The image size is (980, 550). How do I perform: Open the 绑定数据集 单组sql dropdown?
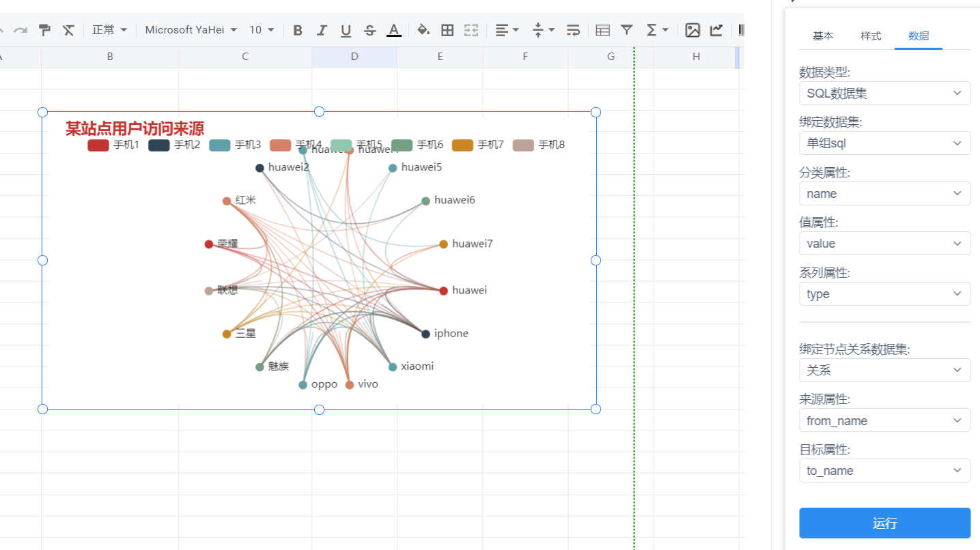[x=884, y=143]
